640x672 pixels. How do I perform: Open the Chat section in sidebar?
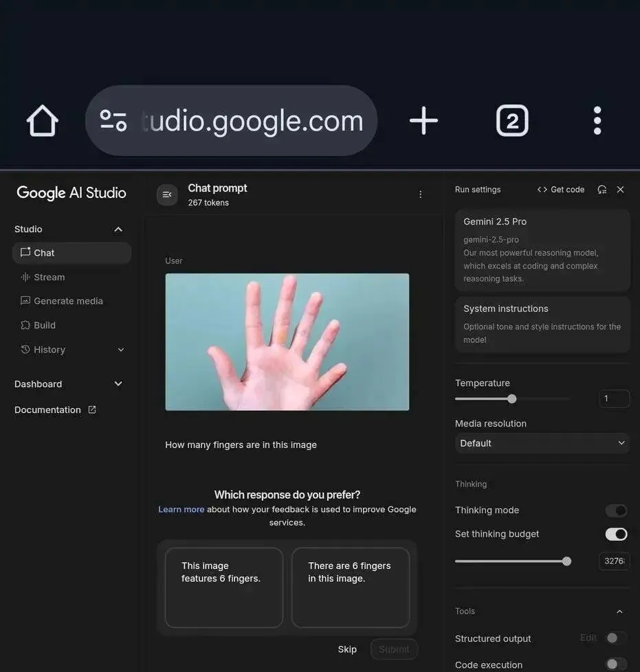(44, 252)
